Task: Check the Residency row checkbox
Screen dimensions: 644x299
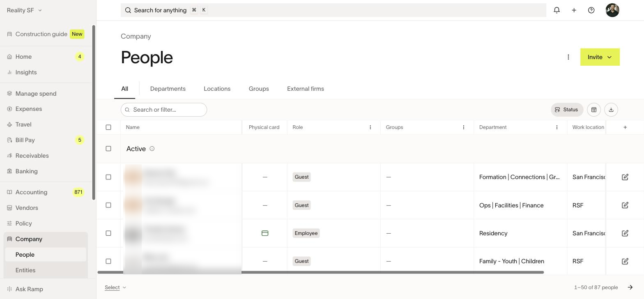Action: pyautogui.click(x=108, y=233)
